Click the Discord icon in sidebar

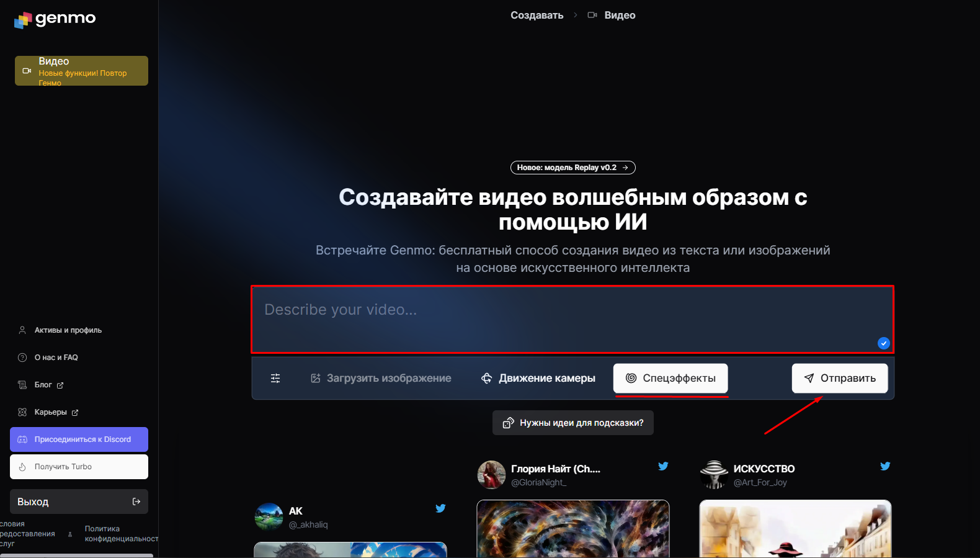22,439
